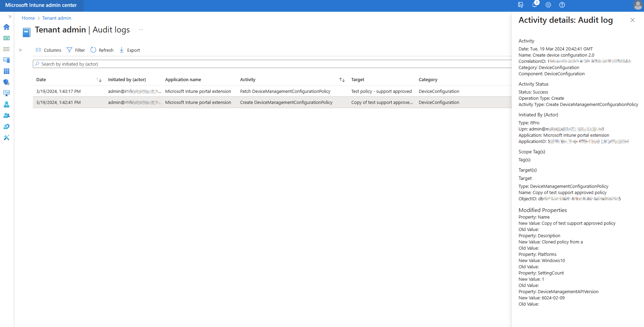Image resolution: width=644 pixels, height=327 pixels.
Task: Click Create DeviceManagementConfigurationPolicy activity cell
Action: pyautogui.click(x=286, y=103)
